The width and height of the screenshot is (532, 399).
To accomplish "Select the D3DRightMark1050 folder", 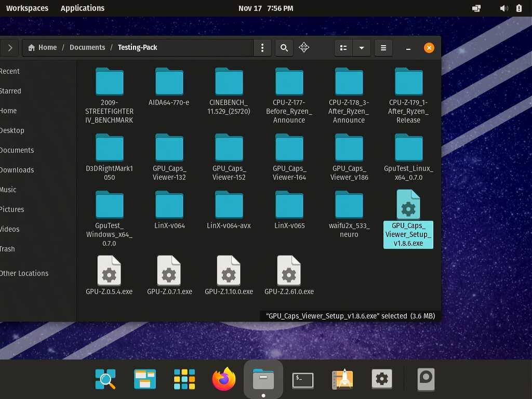I will click(109, 157).
